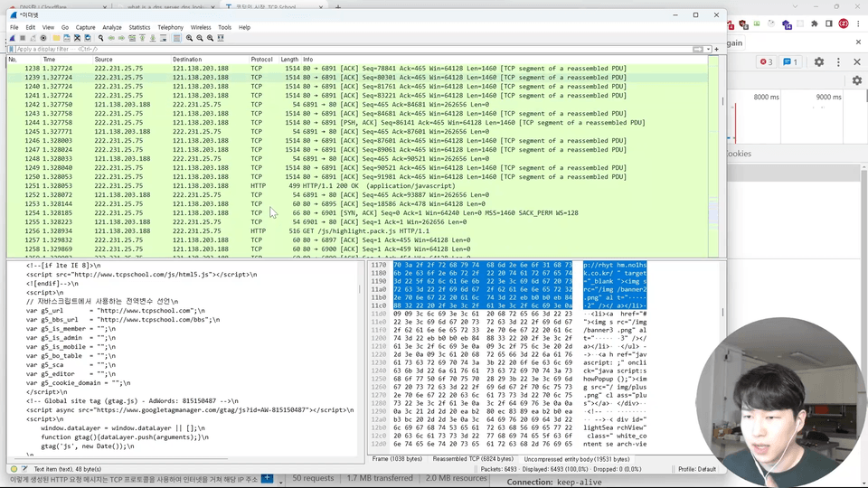Open a capture file via folder icon

pyautogui.click(x=56, y=38)
